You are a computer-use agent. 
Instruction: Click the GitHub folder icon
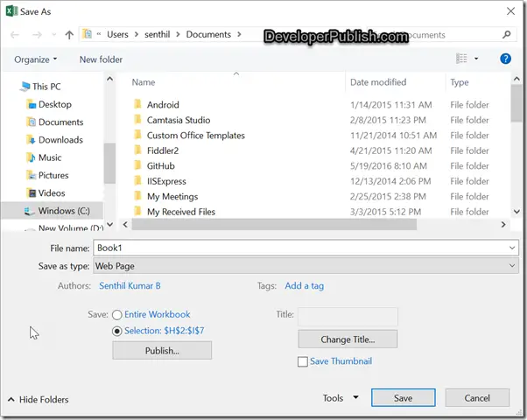137,165
